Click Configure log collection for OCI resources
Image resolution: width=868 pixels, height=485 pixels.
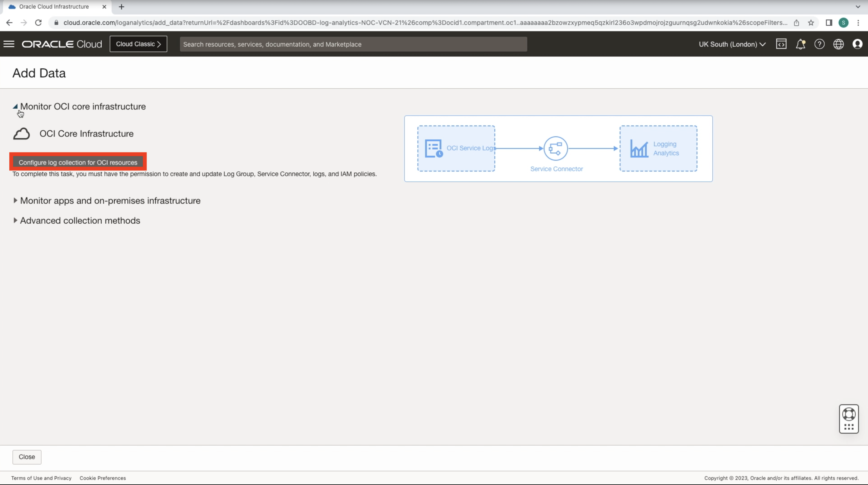[78, 162]
